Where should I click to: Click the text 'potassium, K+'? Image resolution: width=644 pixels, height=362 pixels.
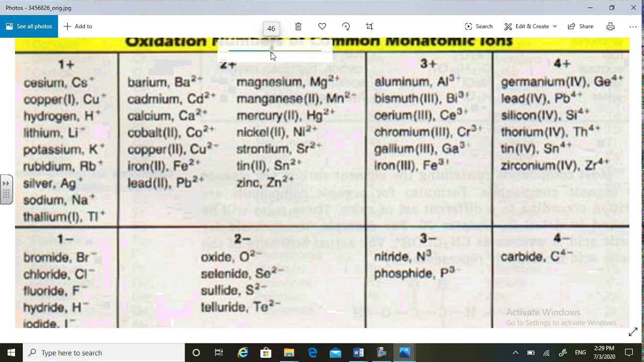pos(64,149)
